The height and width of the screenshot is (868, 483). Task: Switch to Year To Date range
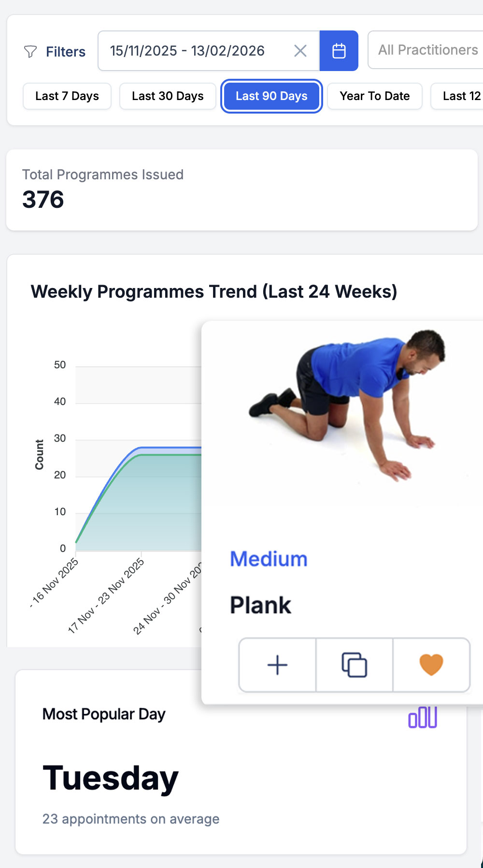click(x=374, y=96)
